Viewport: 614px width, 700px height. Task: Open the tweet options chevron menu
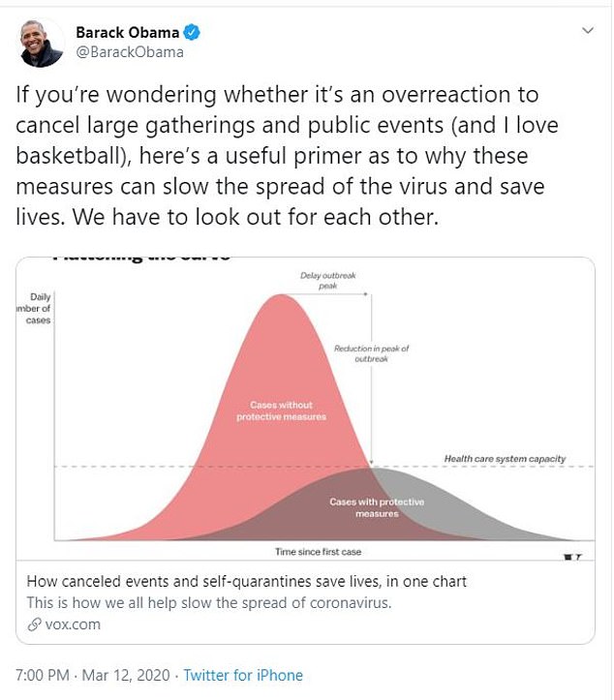(x=588, y=30)
